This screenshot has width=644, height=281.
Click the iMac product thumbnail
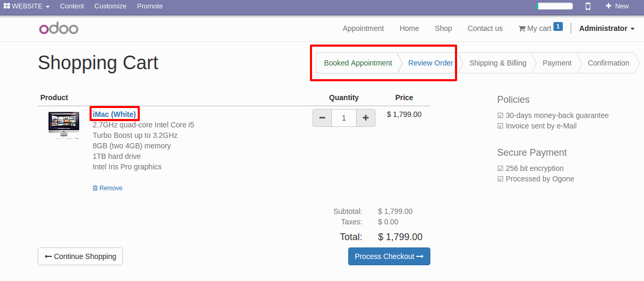coord(64,125)
